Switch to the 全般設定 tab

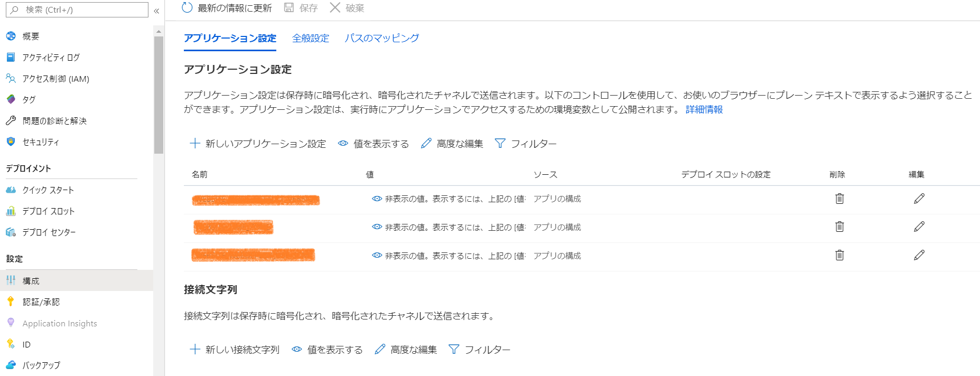pos(311,38)
